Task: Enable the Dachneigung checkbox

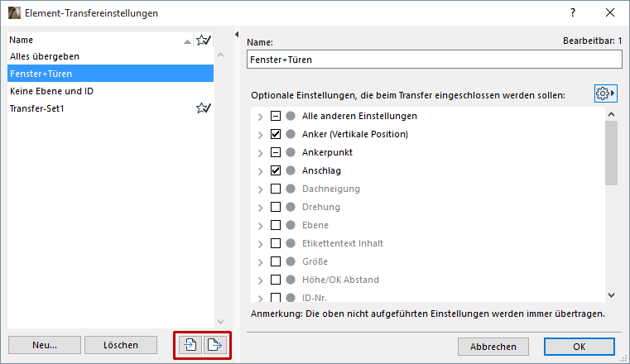Action: pyautogui.click(x=277, y=189)
